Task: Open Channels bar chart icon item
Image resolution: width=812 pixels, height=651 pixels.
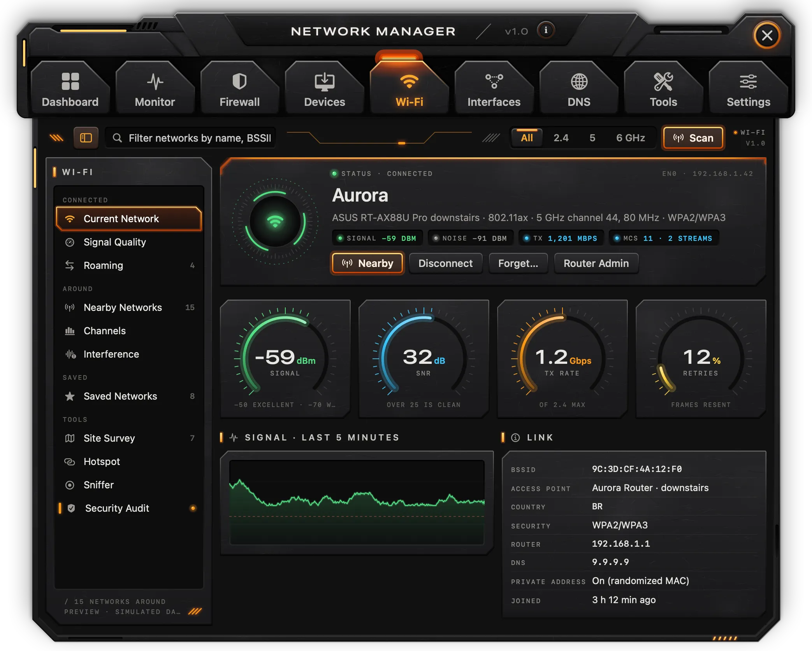Action: [x=70, y=331]
